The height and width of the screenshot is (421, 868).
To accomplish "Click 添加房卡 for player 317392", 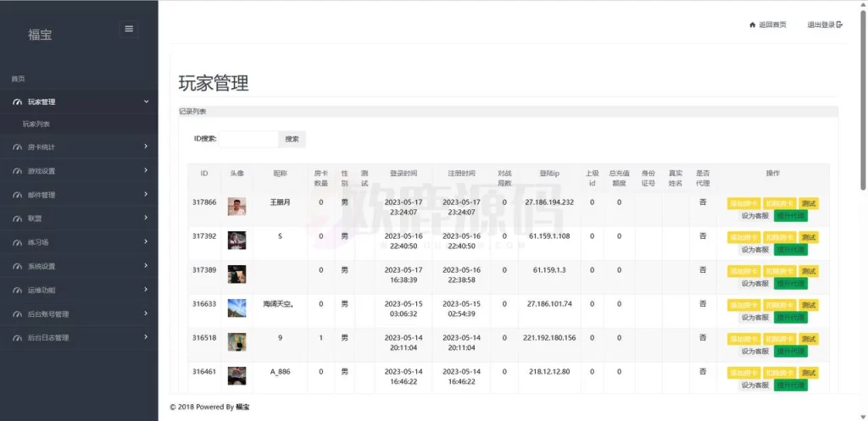I will pyautogui.click(x=744, y=237).
